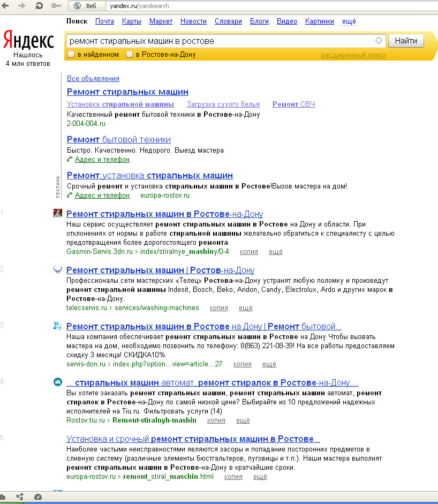Click the Opera Turbo speedometer icon
Viewport: 438px width, 504px height.
point(38,497)
